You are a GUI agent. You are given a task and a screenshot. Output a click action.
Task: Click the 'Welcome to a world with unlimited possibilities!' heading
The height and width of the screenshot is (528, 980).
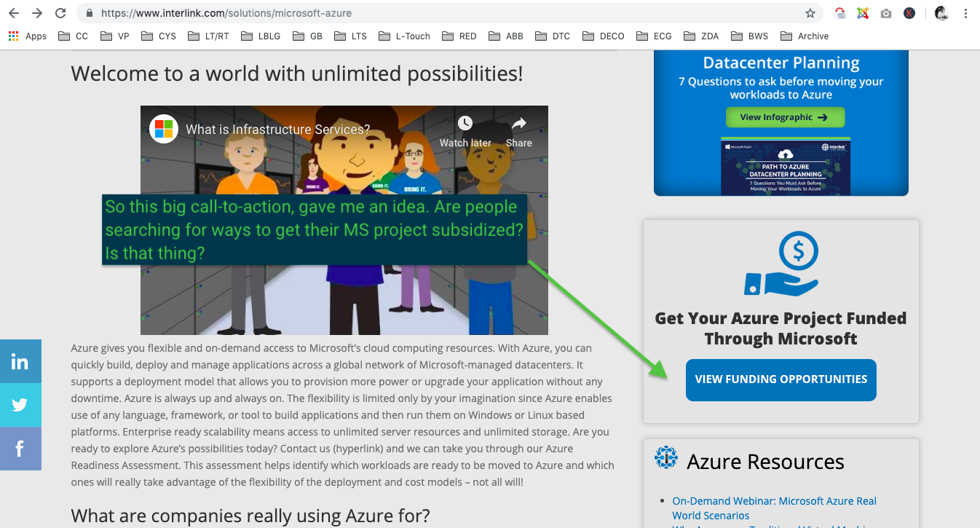point(297,74)
